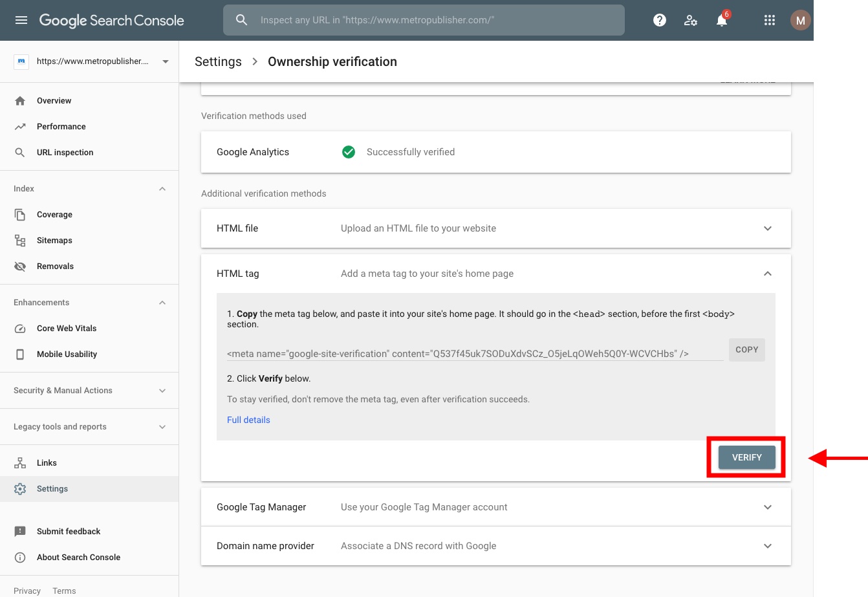Click the URL inspection magnifier icon
Image resolution: width=868 pixels, height=597 pixels.
click(x=20, y=153)
